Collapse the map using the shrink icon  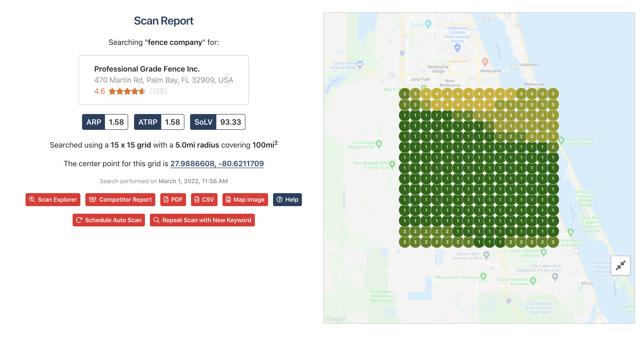click(x=621, y=265)
